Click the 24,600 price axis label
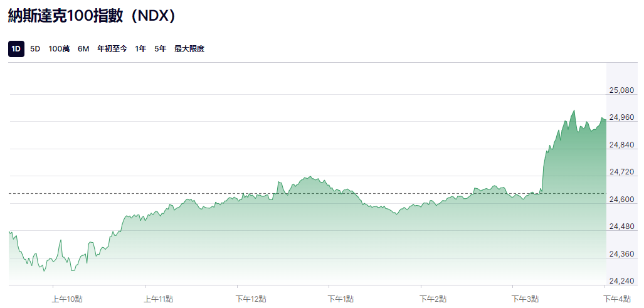Viewport: 644px width, 308px height. 621,199
